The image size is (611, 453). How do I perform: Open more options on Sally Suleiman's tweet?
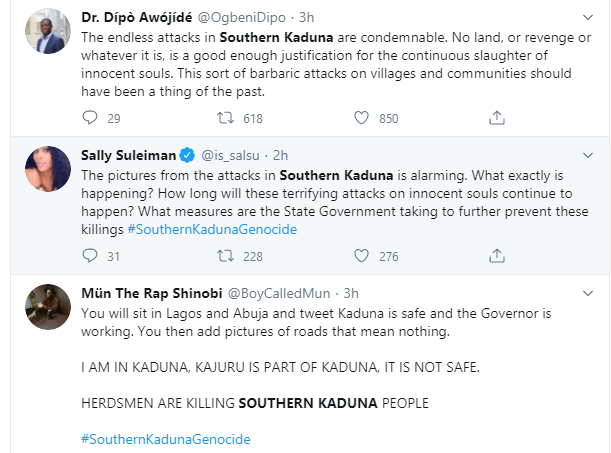point(588,155)
